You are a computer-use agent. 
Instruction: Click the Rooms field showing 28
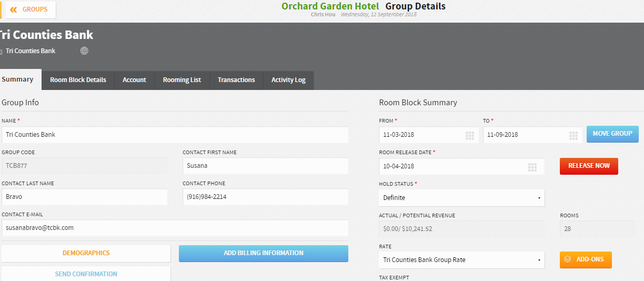coord(597,229)
